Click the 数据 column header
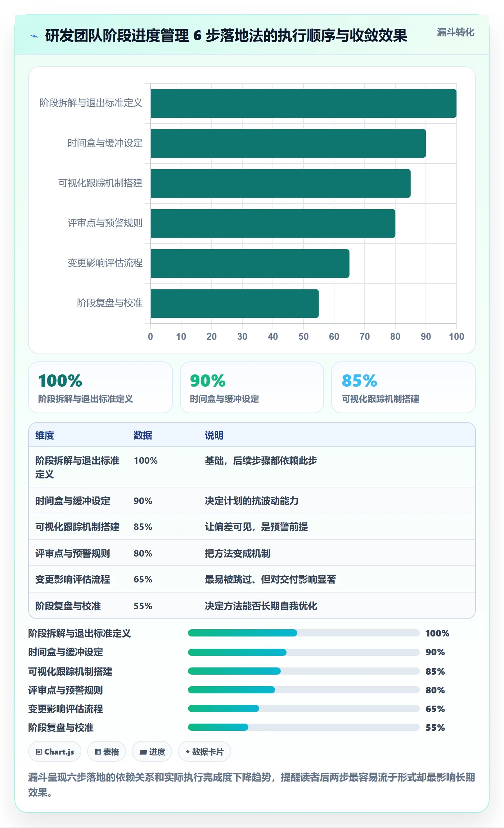Screen dimensions: 504x828 (x=143, y=435)
